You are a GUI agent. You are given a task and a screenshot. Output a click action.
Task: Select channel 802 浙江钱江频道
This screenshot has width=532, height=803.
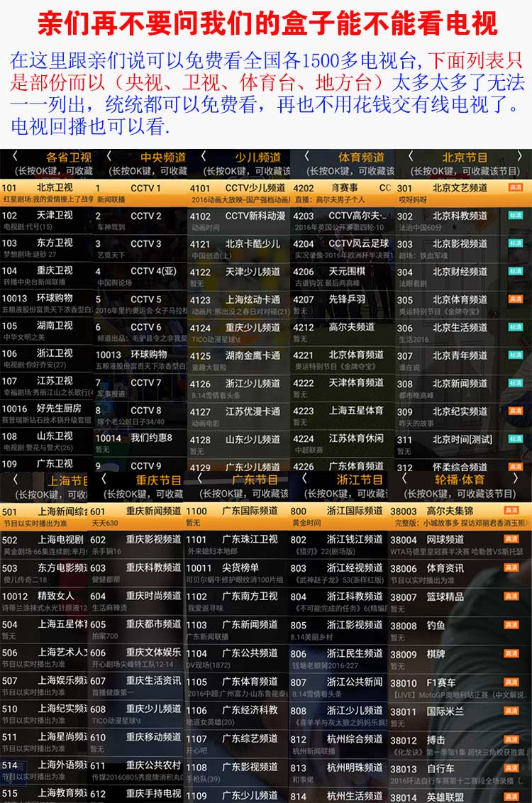pos(338,545)
